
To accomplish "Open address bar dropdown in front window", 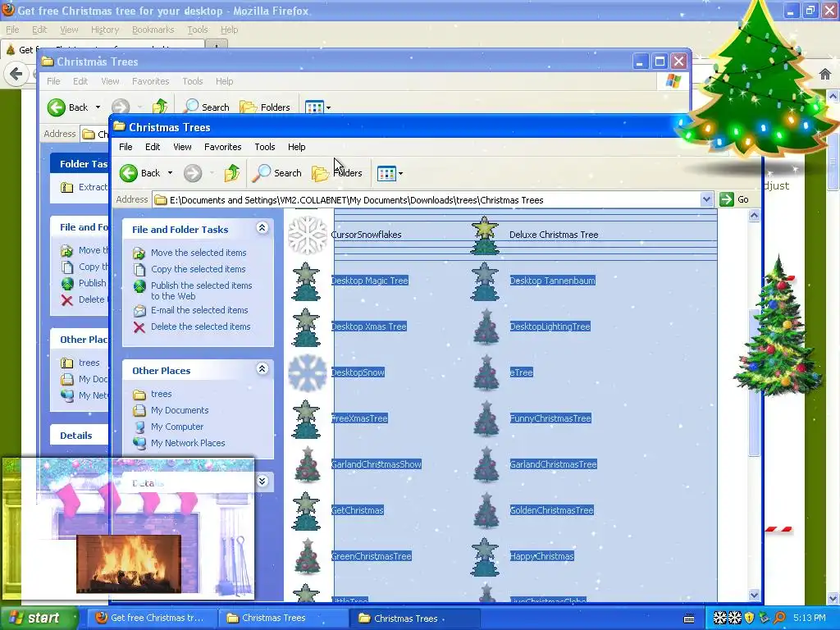I will point(706,200).
